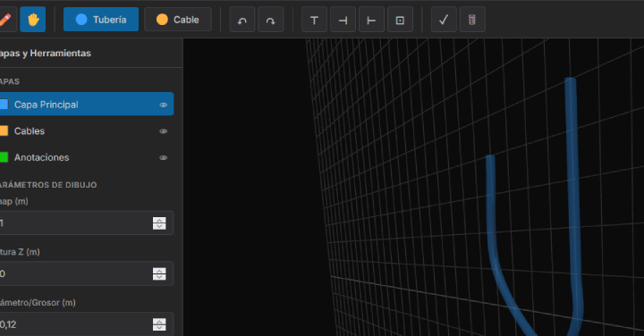Choose the Cable drawing mode
The height and width of the screenshot is (336, 644).
click(178, 20)
